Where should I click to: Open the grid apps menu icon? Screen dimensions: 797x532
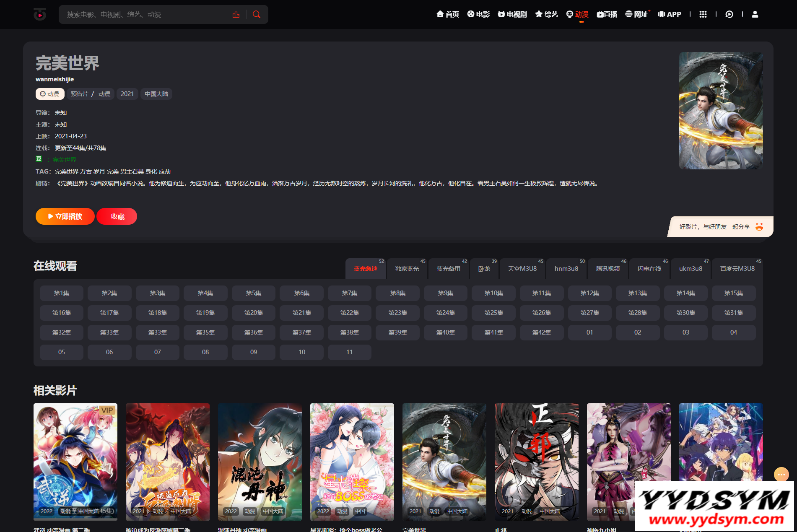click(703, 14)
